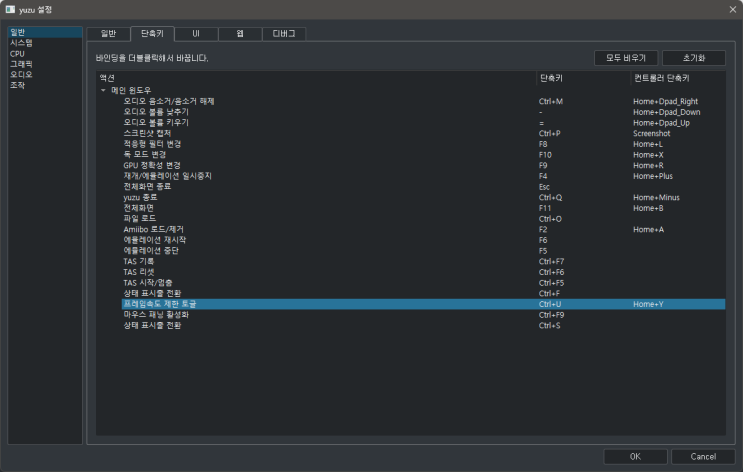Open the 그래픽 category in sidebar

coord(45,64)
